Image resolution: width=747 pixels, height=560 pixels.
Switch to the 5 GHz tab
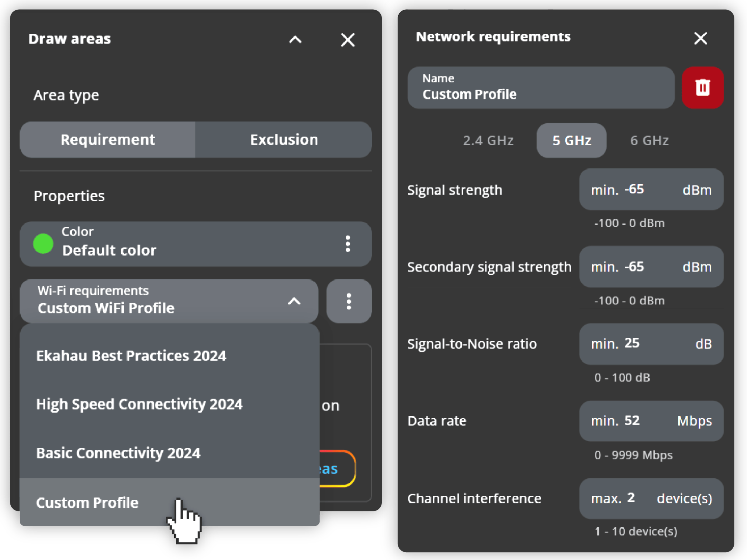(x=571, y=140)
